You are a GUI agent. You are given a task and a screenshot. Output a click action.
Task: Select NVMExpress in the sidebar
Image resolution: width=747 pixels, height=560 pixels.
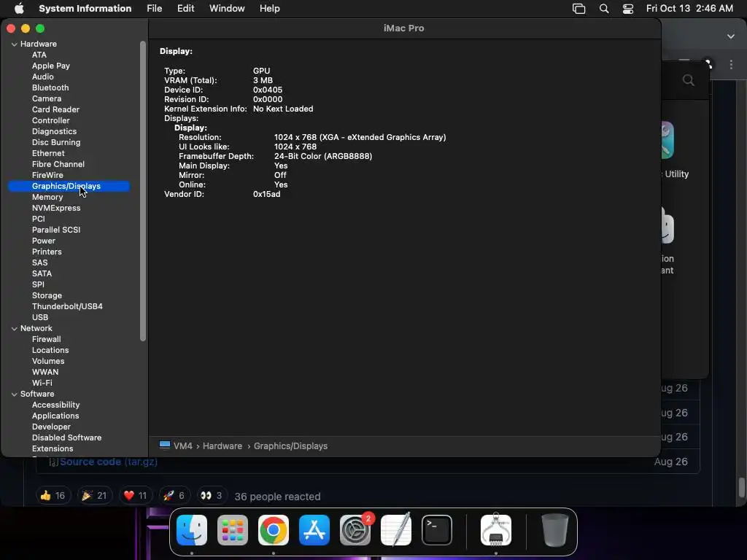tap(56, 208)
